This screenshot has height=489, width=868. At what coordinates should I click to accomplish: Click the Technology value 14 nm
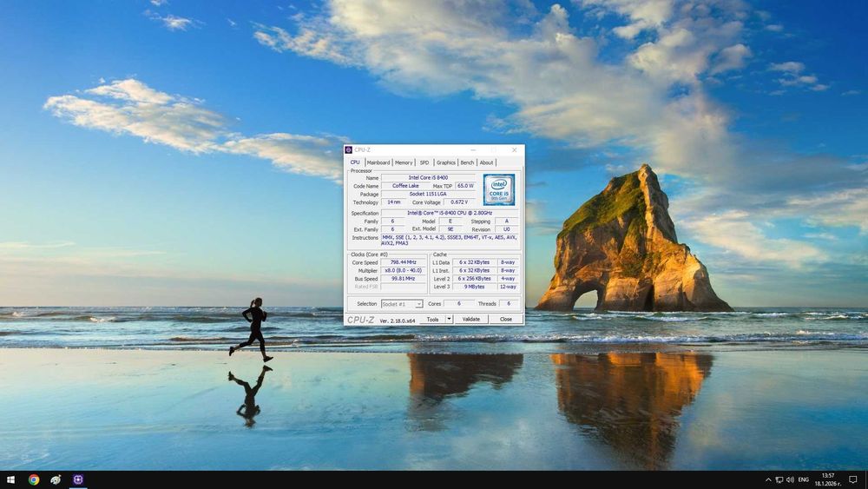point(393,202)
